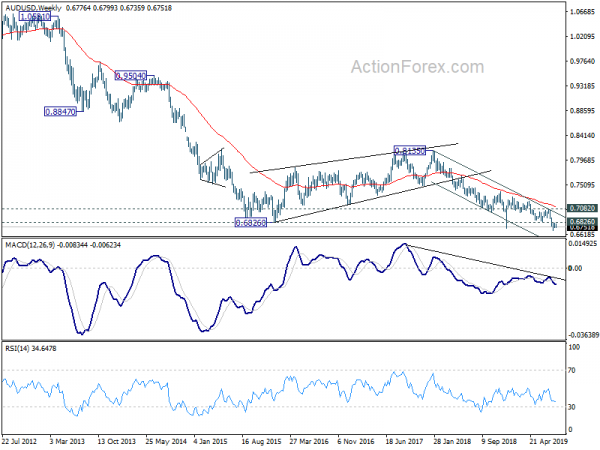Click the 16 Aug 2015 date label

[x=261, y=441]
